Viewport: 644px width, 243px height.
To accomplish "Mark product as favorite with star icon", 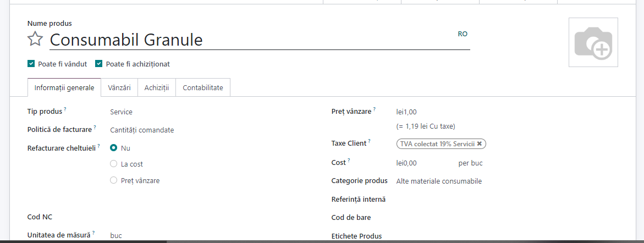I will coord(35,40).
